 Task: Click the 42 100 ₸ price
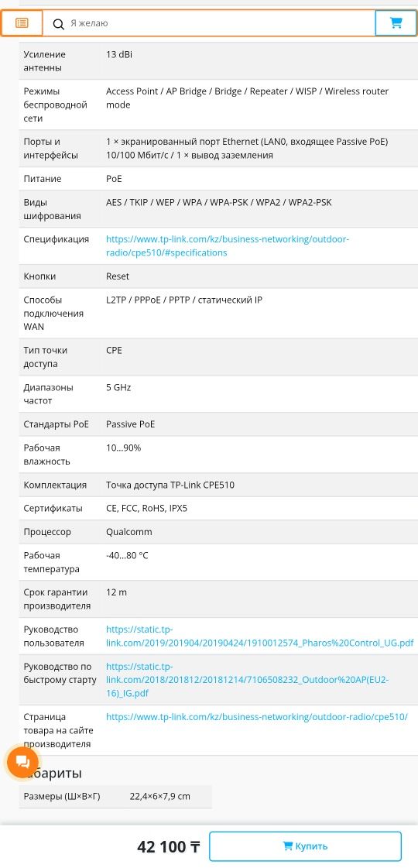click(x=168, y=847)
